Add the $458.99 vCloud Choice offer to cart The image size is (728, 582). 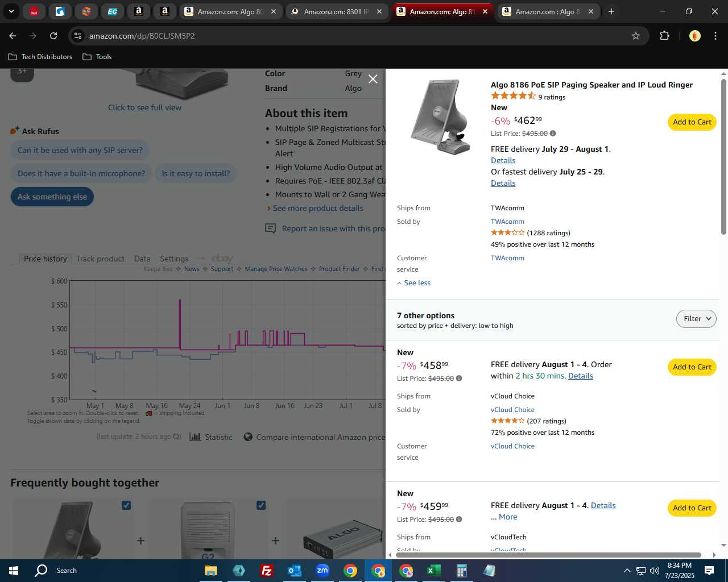click(692, 367)
